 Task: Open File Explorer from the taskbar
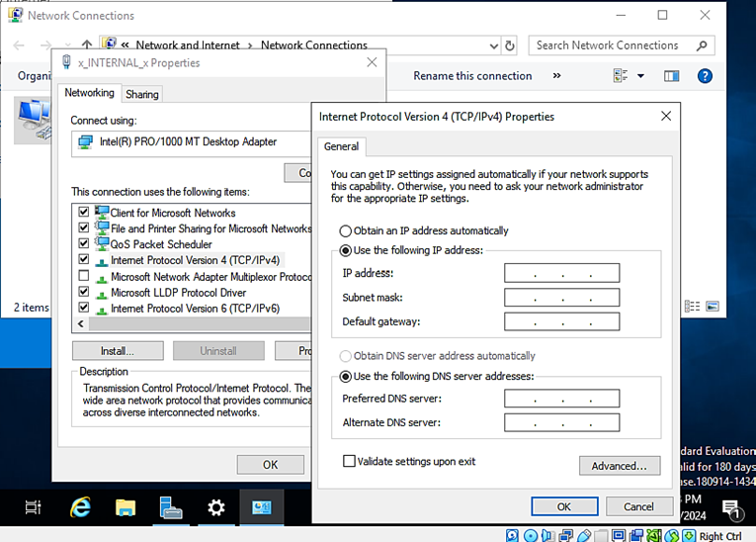[126, 507]
